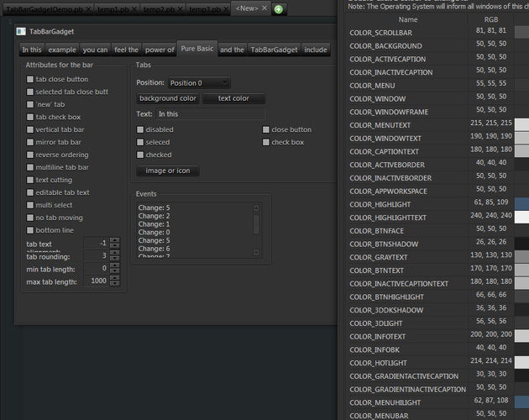Enable the 'vertical tab bar' checkbox

pos(30,129)
